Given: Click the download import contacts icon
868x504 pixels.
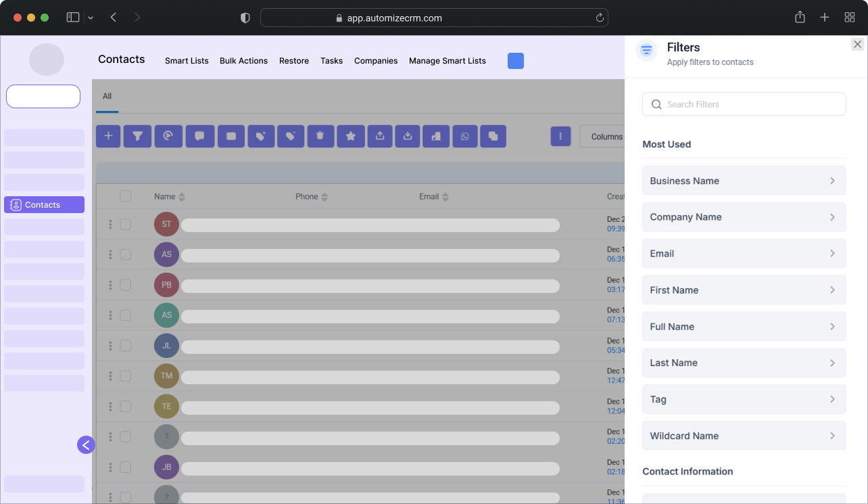Looking at the screenshot, I should click(408, 136).
